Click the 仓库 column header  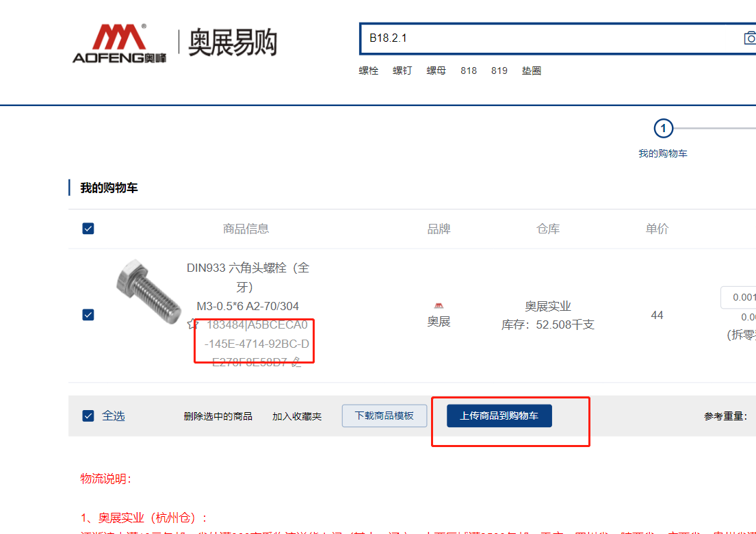tap(548, 229)
